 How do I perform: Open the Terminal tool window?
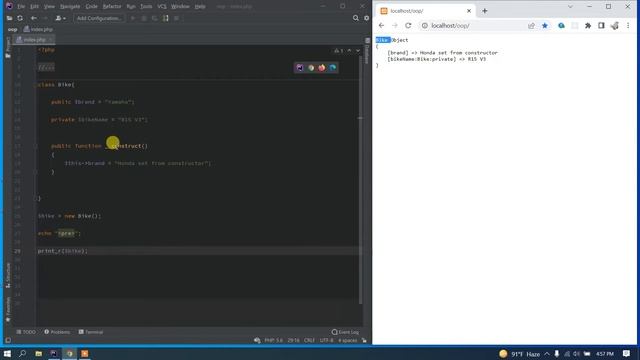coord(91,332)
